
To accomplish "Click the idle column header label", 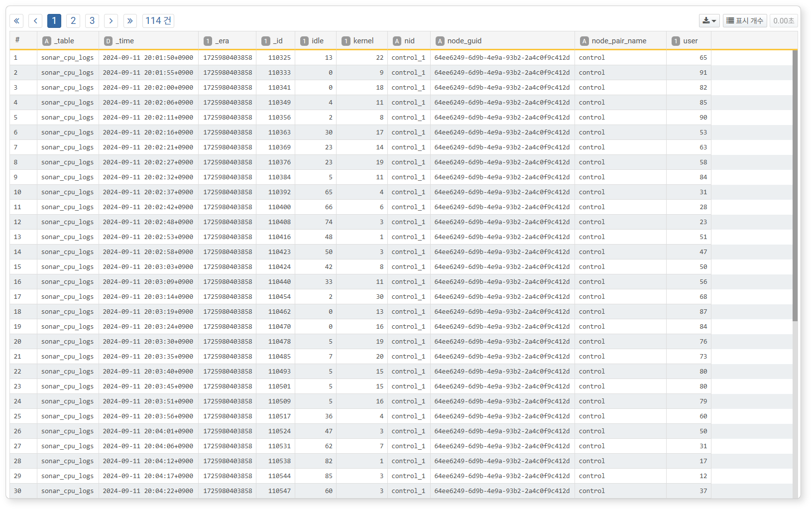I will (x=318, y=41).
